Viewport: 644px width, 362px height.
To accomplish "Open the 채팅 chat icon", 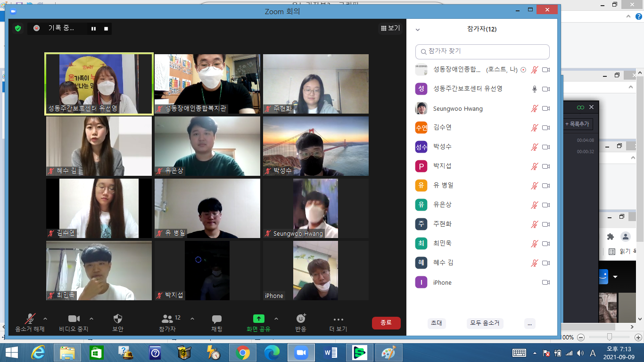I will pos(217,319).
